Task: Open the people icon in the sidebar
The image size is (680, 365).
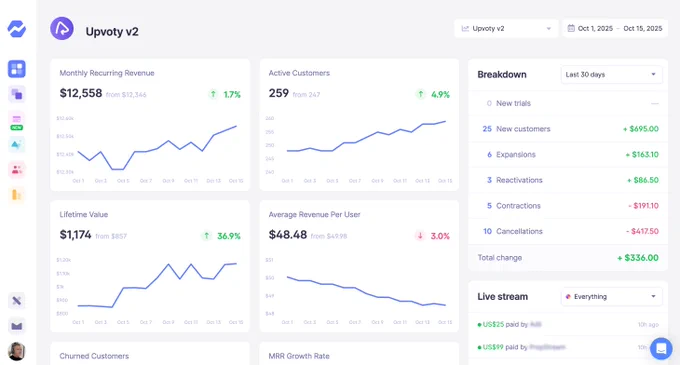Action: (x=16, y=169)
